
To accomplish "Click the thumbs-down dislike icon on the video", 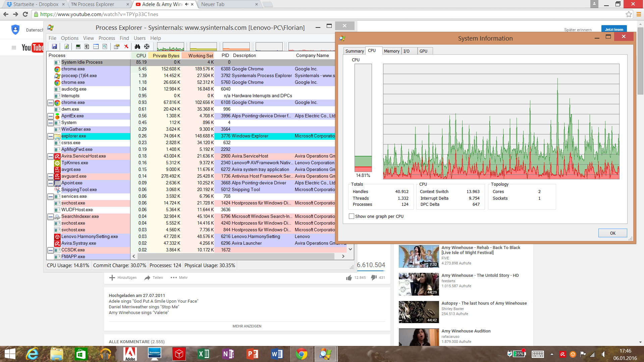I will [x=374, y=278].
